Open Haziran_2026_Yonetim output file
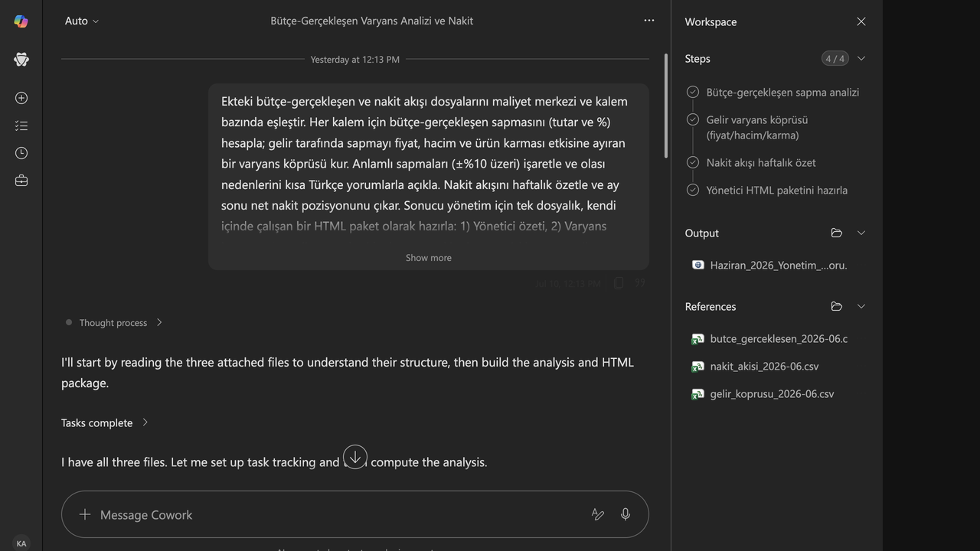 (x=779, y=265)
